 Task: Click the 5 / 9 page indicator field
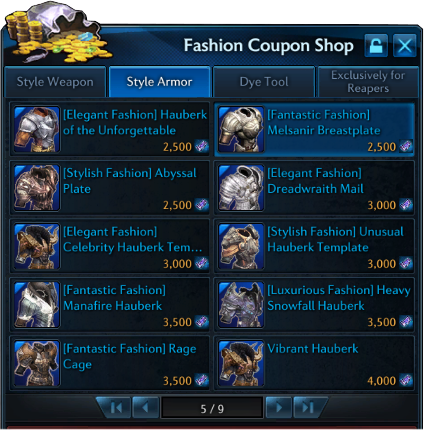click(212, 408)
